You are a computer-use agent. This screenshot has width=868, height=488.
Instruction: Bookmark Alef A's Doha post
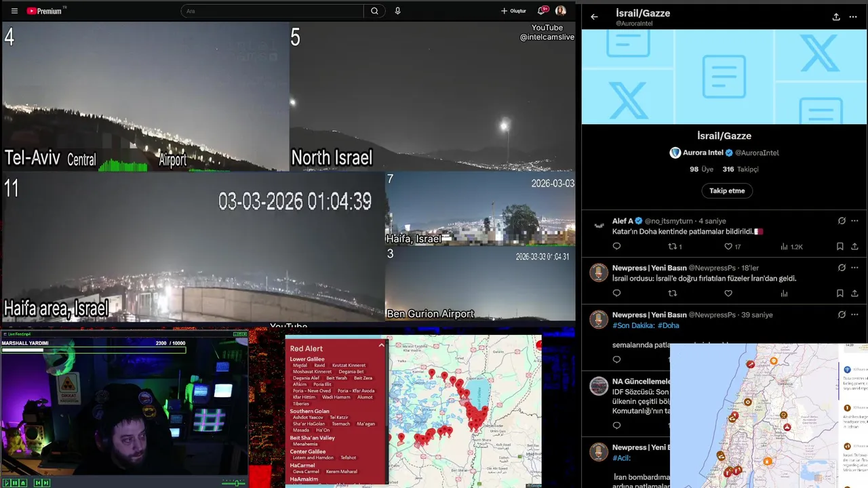(x=840, y=247)
